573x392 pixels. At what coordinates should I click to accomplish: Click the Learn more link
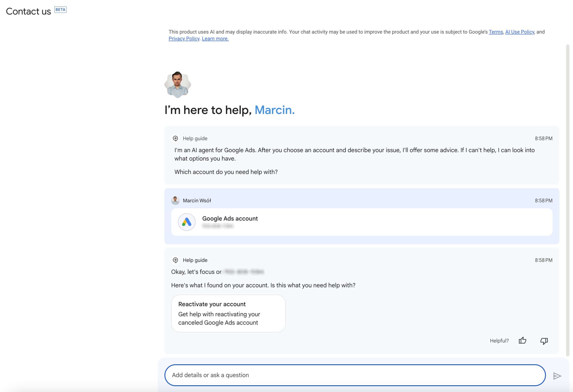click(x=215, y=39)
